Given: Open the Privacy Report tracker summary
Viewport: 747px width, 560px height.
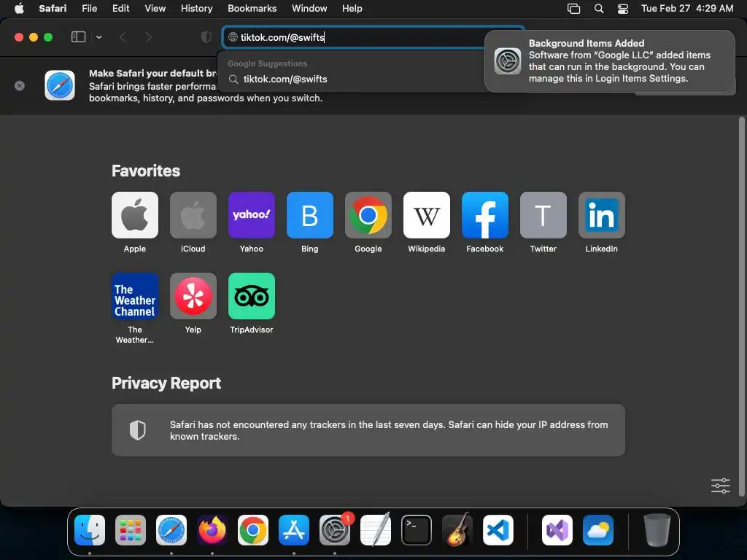Looking at the screenshot, I should [368, 430].
